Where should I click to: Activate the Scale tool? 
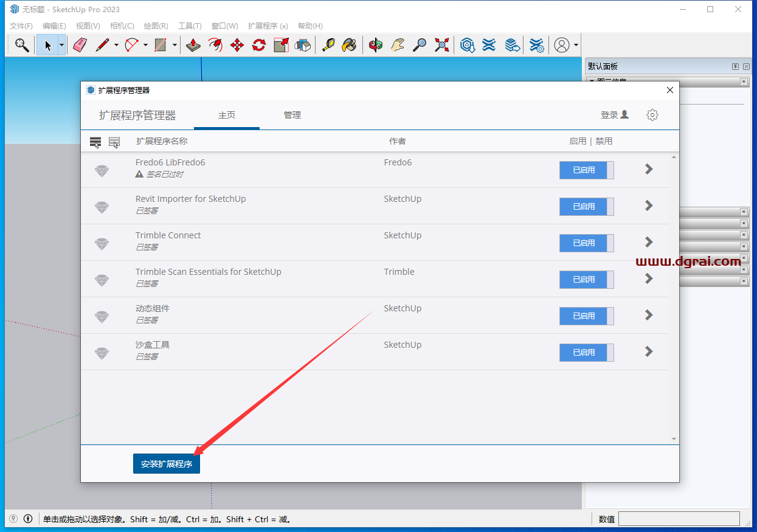(281, 45)
